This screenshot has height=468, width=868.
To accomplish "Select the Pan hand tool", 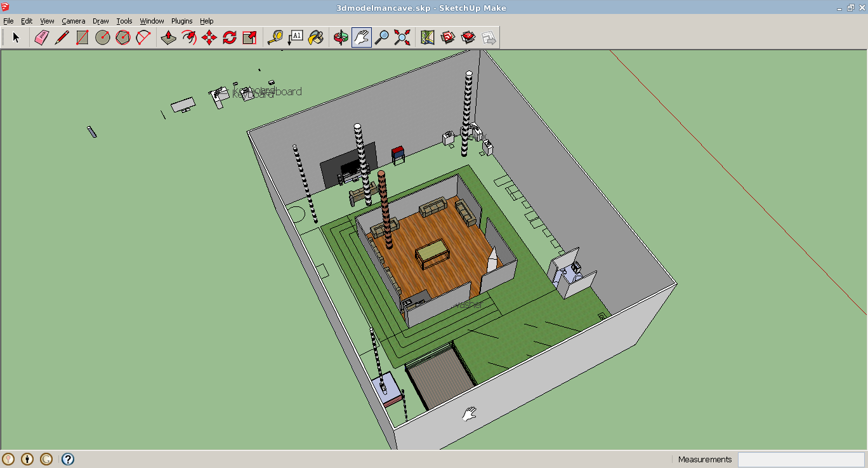I will click(x=362, y=37).
